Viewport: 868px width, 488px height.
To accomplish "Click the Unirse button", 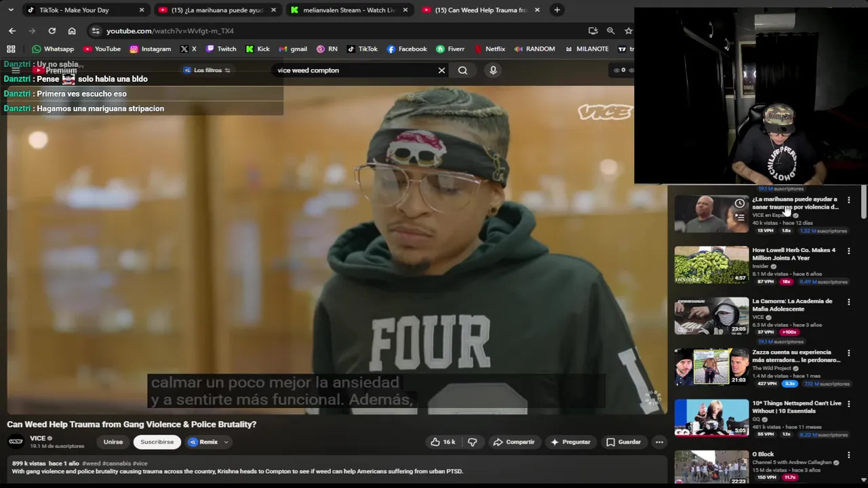I will [x=113, y=442].
